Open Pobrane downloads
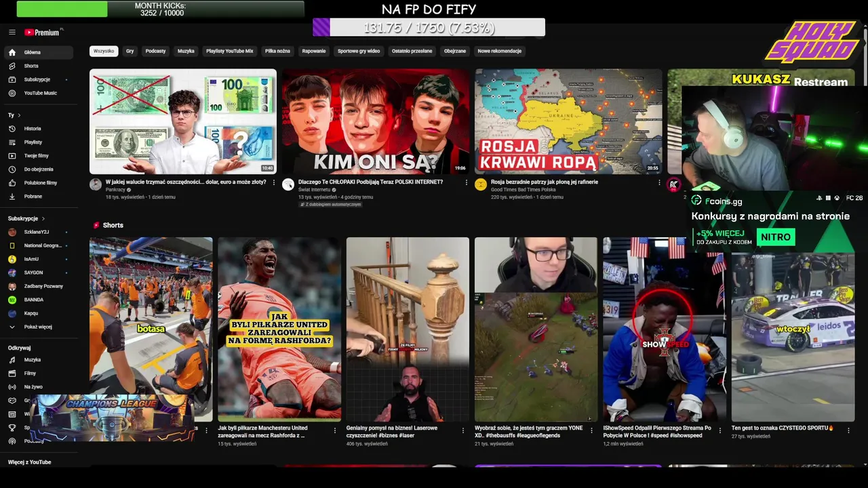The height and width of the screenshot is (488, 868). coord(33,197)
